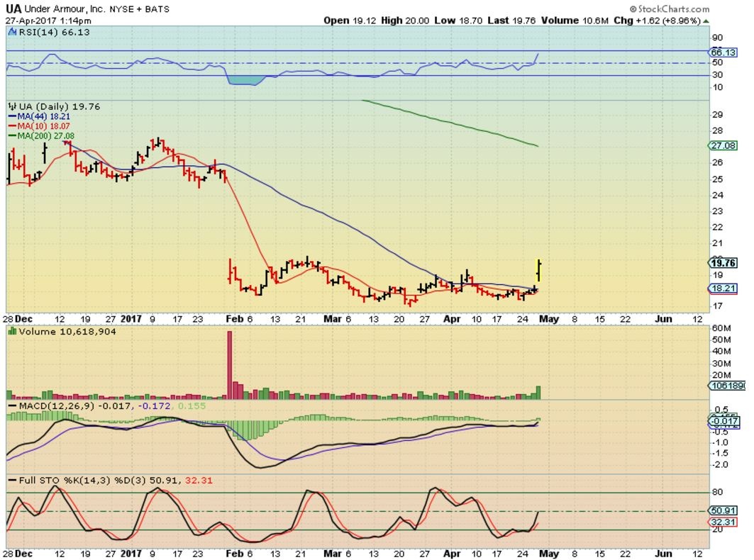Click the green 27.08 MA(200) value tag

723,145
